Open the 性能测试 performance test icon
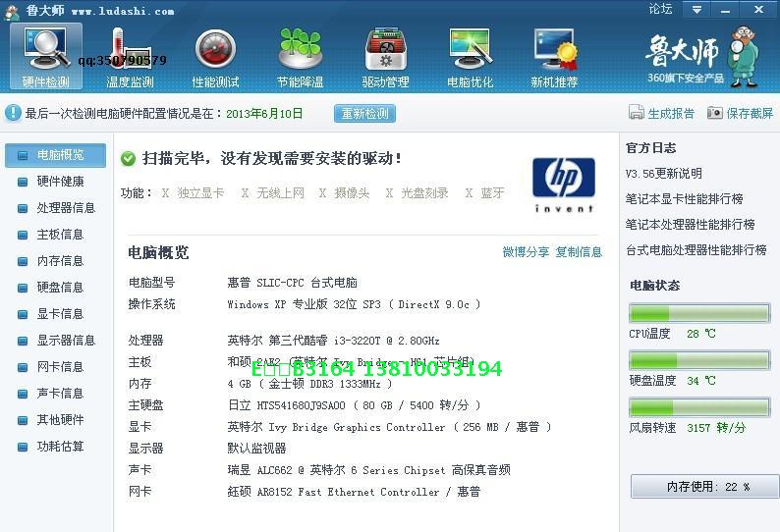Viewport: 780px width, 532px height. point(215,56)
